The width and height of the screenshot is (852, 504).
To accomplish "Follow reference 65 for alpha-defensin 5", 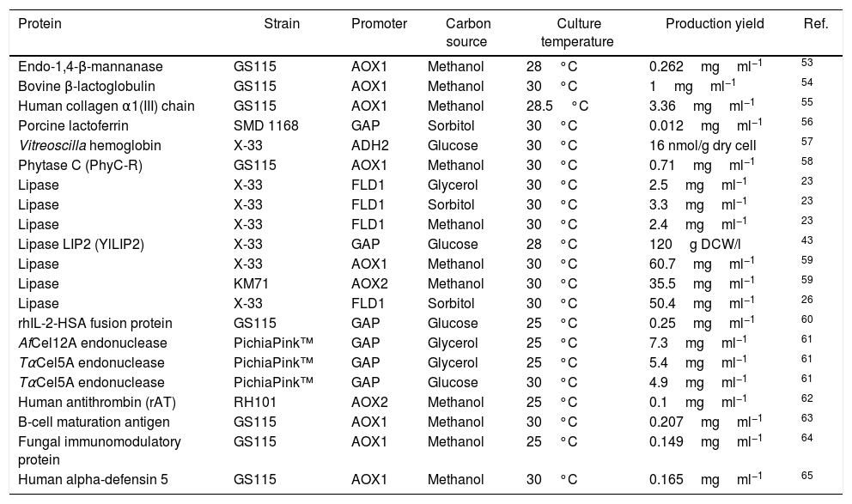I will [806, 475].
